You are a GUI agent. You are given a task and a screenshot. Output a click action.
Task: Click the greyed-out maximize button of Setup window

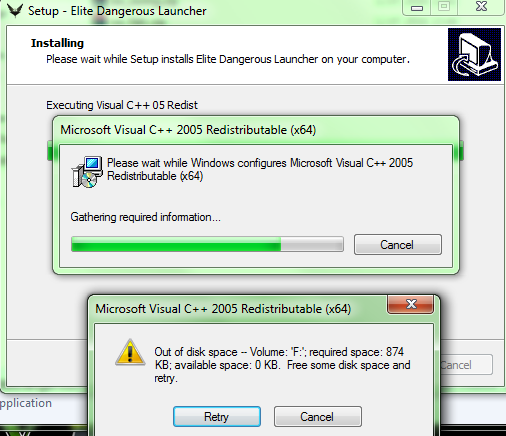tap(444, 7)
